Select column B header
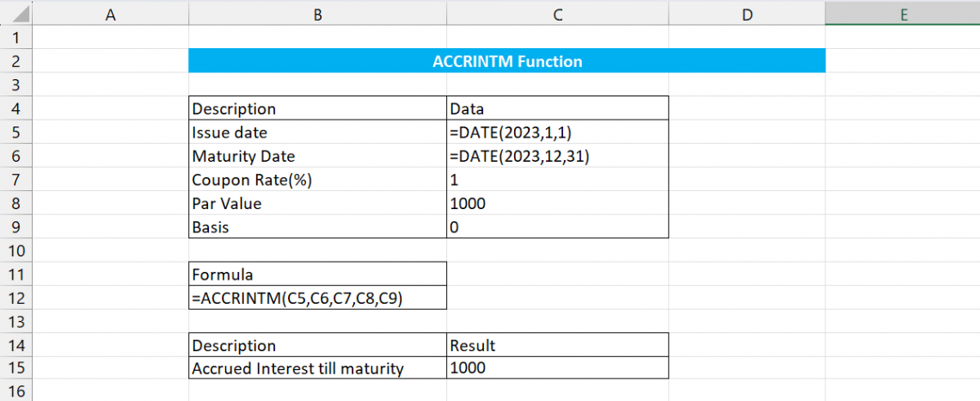980x401 pixels. point(317,14)
